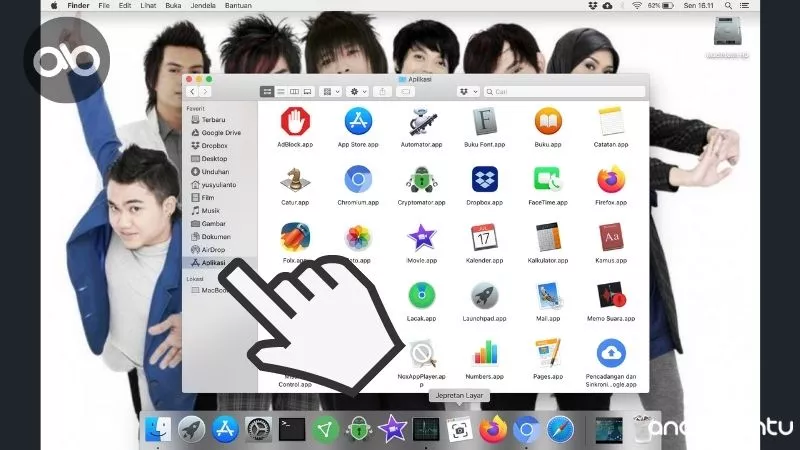
Task: Open App Store.app in the Finder window
Action: point(358,121)
